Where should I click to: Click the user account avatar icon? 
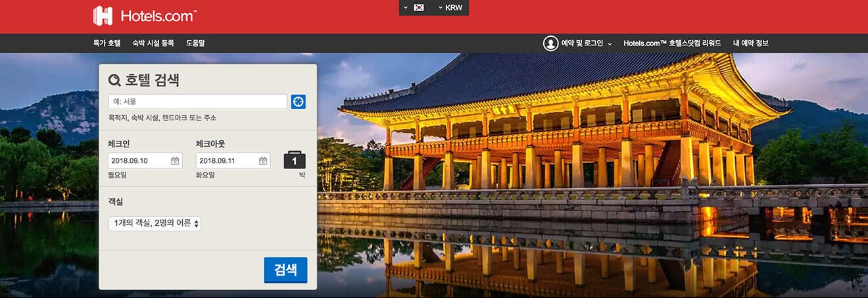550,43
